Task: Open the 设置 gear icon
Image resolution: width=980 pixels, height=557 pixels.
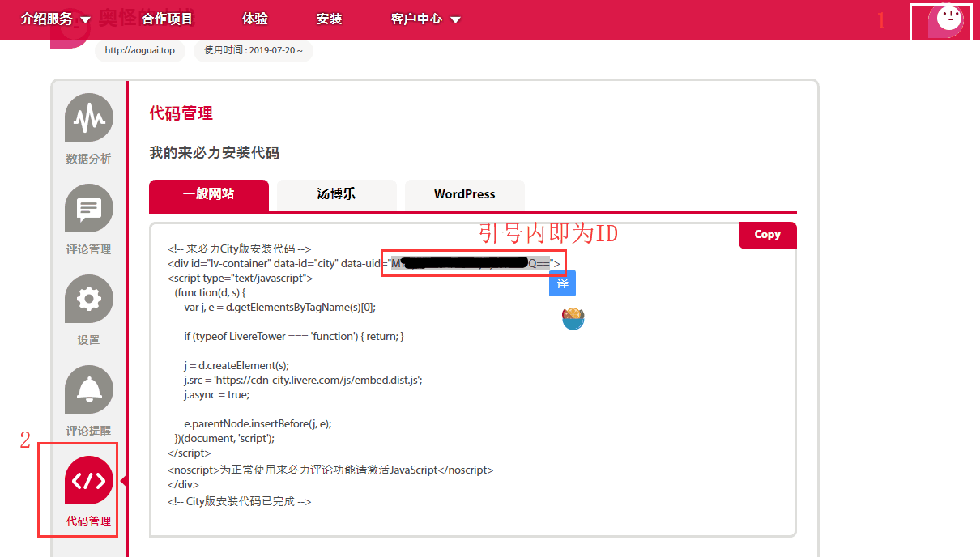Action: coord(89,300)
